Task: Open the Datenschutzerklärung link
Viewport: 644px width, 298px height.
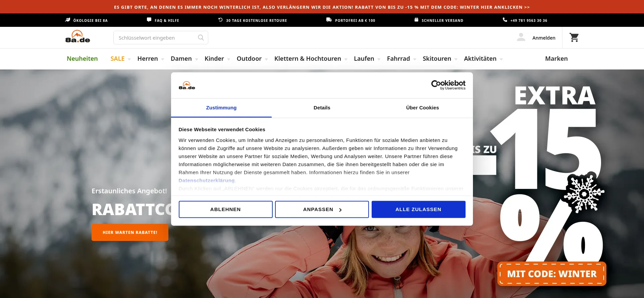Action: (x=207, y=181)
